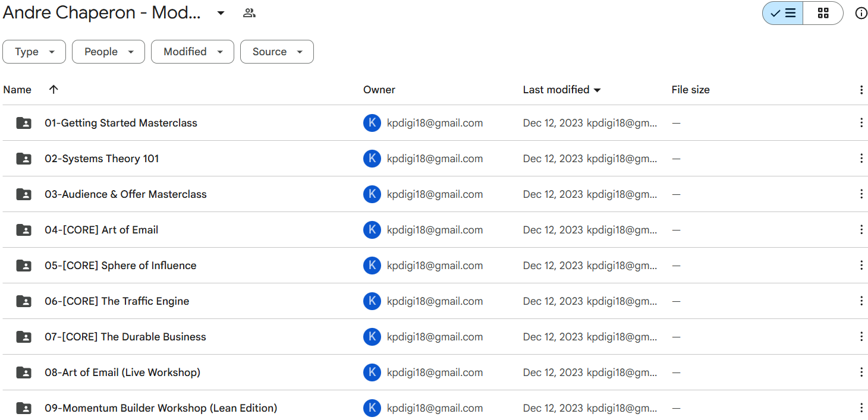Viewport: 868px width, 420px height.
Task: Switch to grid layout view
Action: tap(823, 13)
